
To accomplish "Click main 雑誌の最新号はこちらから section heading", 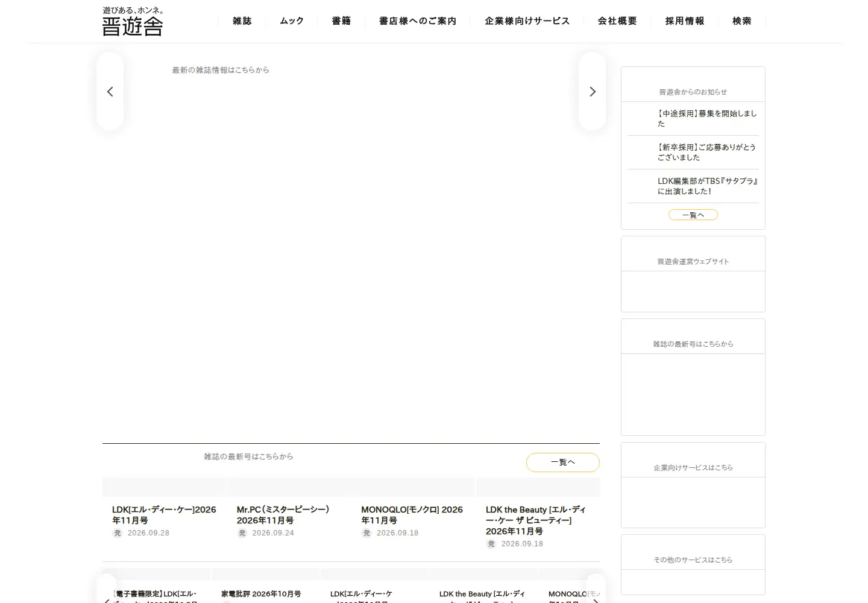I will click(x=248, y=456).
